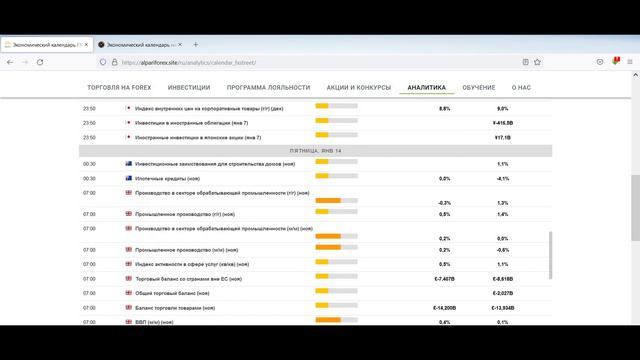Open the АКЦИИ И КОНКУРСЫ menu
This screenshot has height=360, width=640.
pyautogui.click(x=359, y=87)
